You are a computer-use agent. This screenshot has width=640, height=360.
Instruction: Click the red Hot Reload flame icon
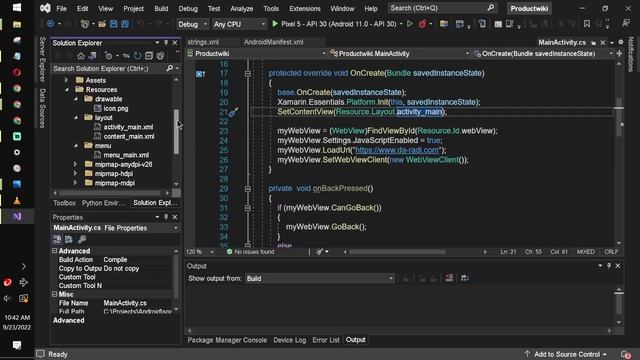(422, 24)
